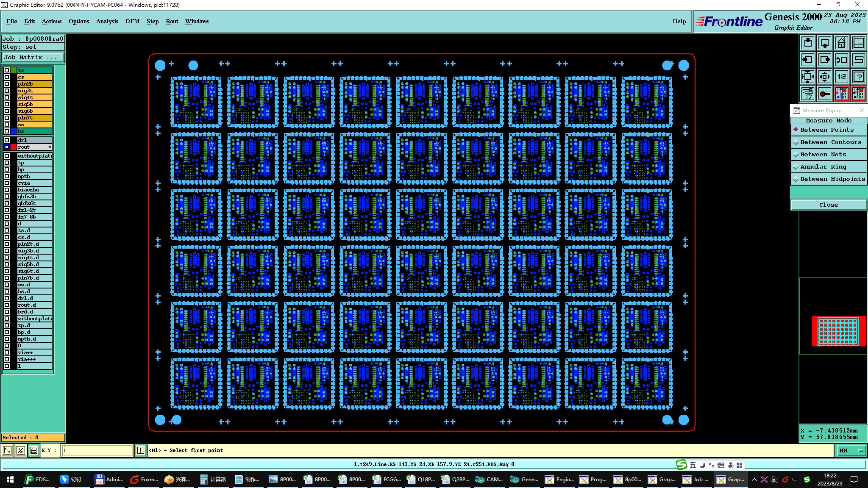Click the pan up arrow icon
The width and height of the screenshot is (868, 488).
coord(808,43)
